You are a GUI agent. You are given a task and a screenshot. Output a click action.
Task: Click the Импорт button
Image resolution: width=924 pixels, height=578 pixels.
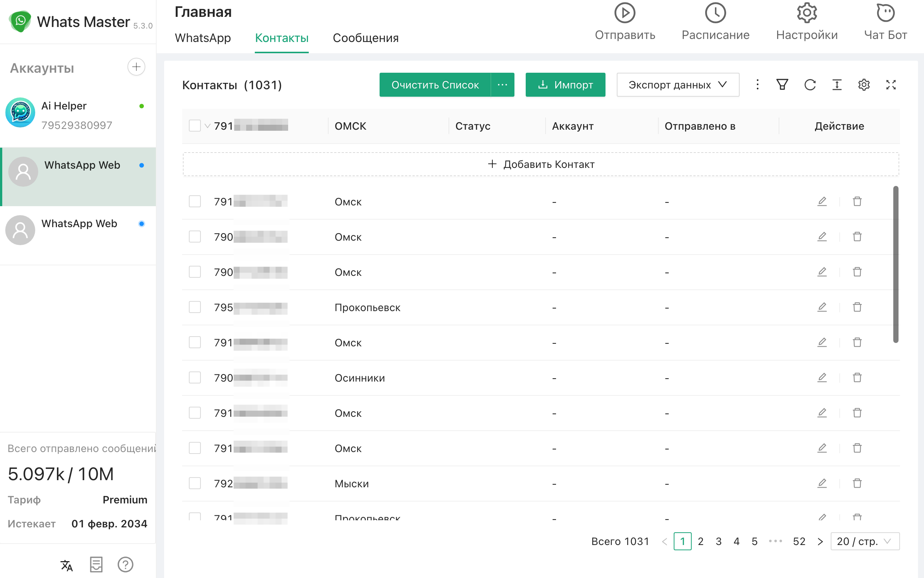(x=565, y=84)
